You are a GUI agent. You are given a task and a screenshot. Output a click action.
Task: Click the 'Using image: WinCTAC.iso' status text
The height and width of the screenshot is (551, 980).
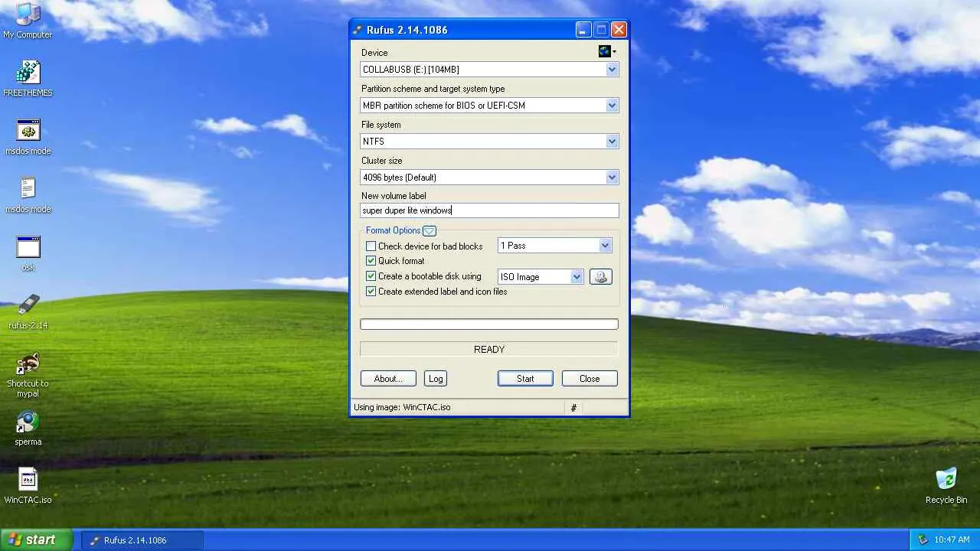402,407
